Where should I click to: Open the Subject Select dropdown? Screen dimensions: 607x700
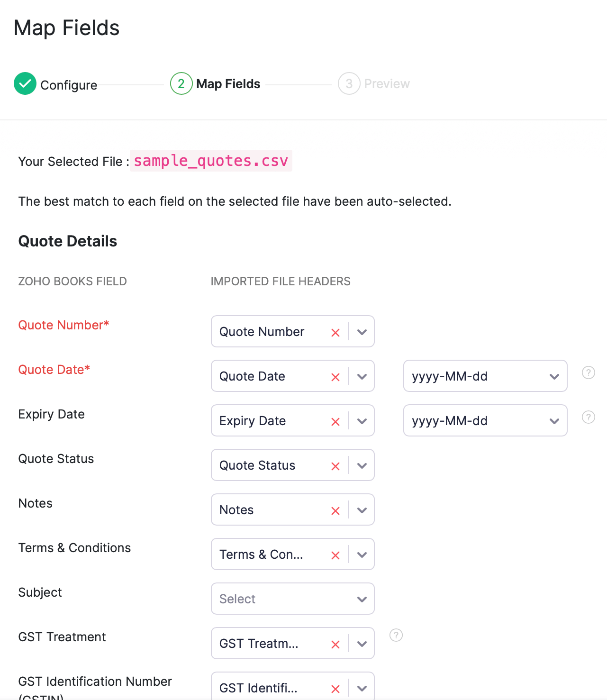pyautogui.click(x=292, y=599)
